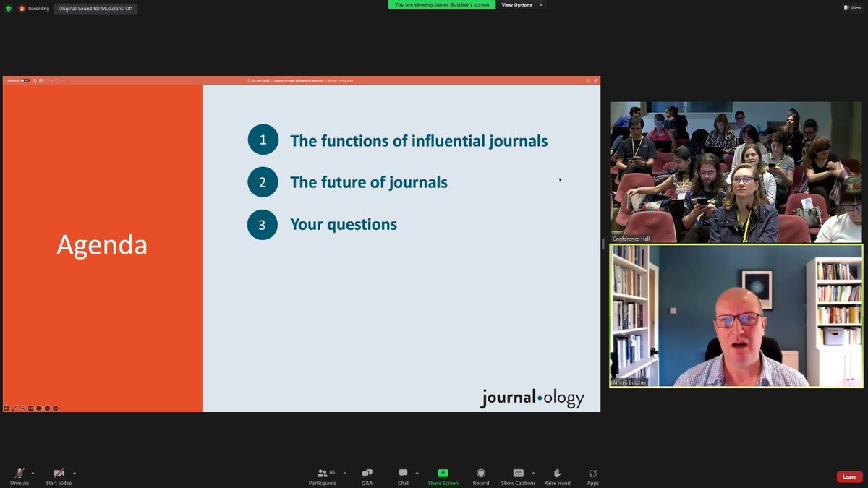
Task: Open the Q&A panel
Action: coord(367,476)
